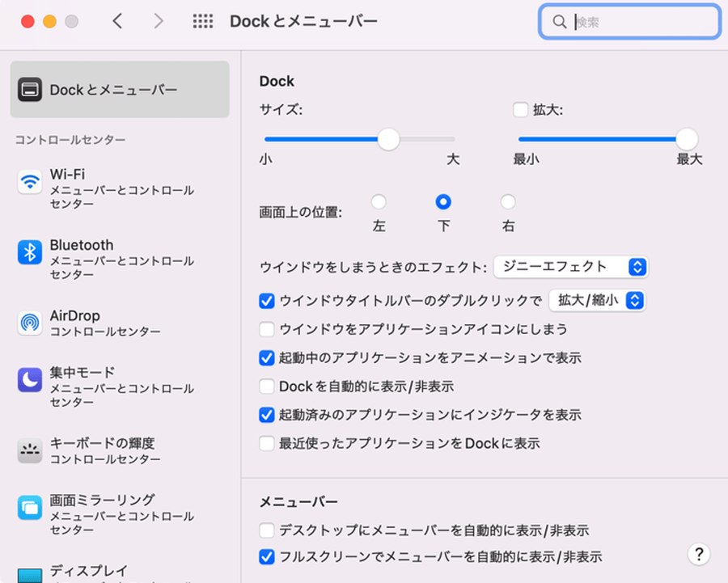
Task: Click the Bluetooth icon in sidebar
Action: click(x=30, y=252)
